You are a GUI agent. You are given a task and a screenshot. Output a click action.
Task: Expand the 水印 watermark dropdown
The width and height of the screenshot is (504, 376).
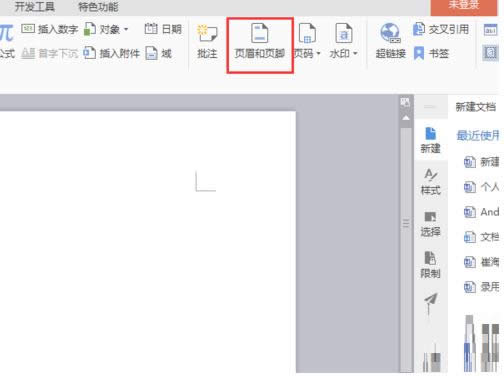(x=355, y=53)
